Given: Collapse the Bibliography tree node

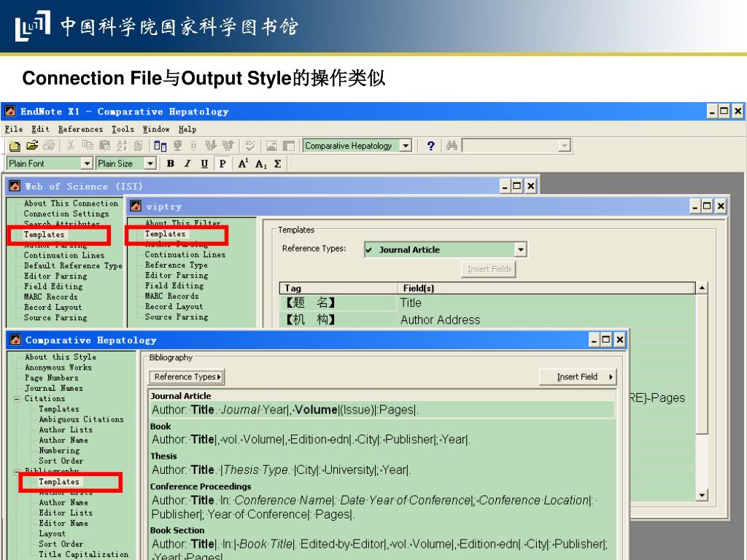Looking at the screenshot, I should [17, 472].
